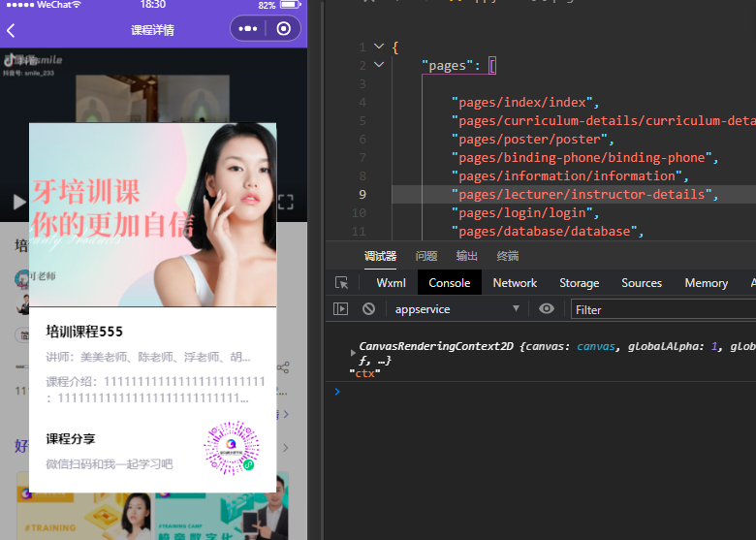This screenshot has height=540, width=756.
Task: Click the editor line number 9
Action: pyautogui.click(x=362, y=194)
